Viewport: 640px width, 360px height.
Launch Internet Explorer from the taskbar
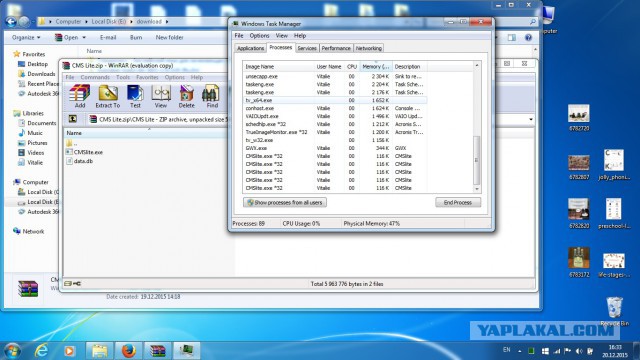[x=41, y=351]
